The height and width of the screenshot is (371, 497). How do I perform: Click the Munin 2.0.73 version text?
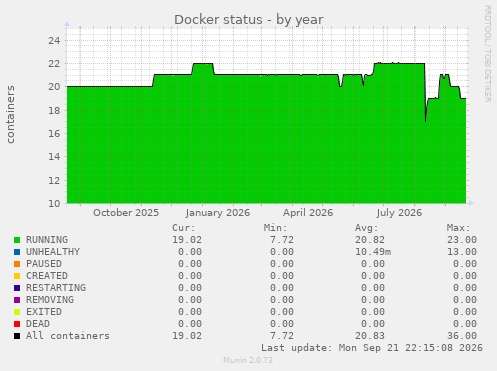click(x=248, y=360)
